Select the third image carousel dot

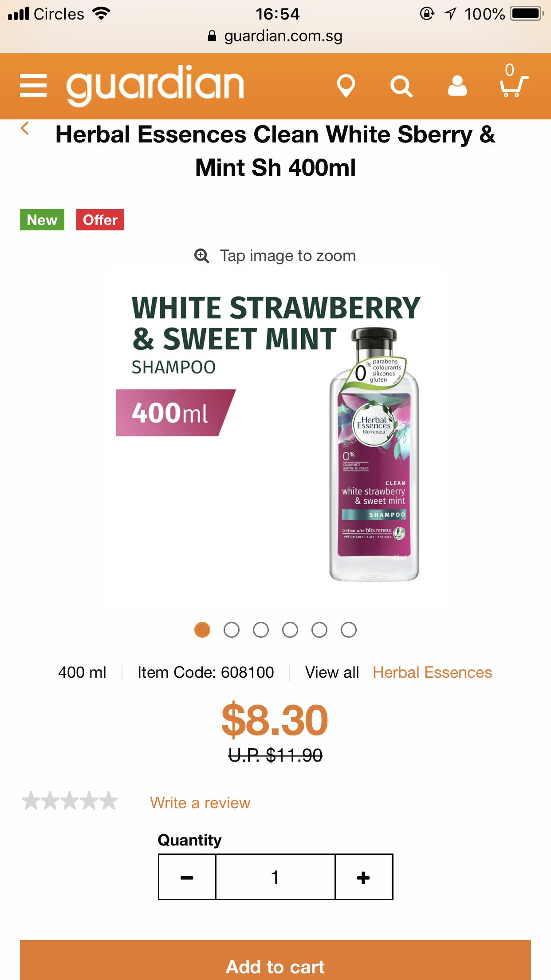(x=261, y=630)
